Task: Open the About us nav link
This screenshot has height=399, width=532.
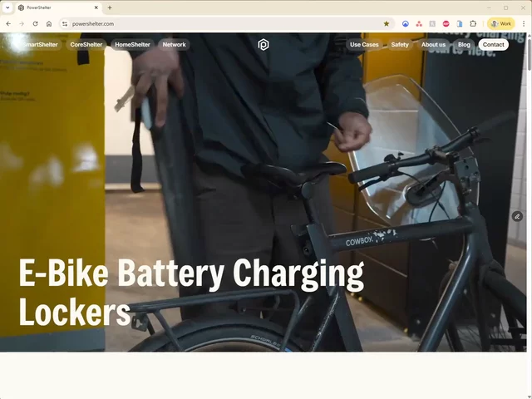Action: pyautogui.click(x=433, y=44)
